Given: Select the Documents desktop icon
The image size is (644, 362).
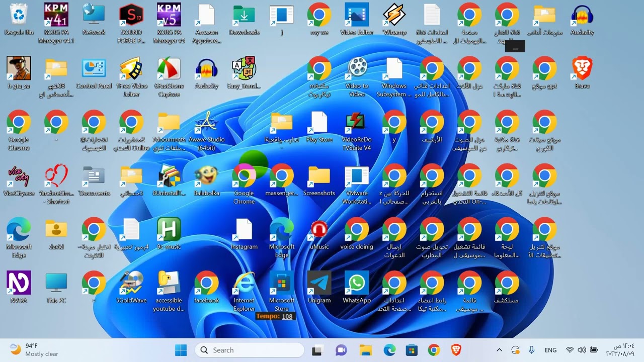Looking at the screenshot, I should tap(94, 181).
